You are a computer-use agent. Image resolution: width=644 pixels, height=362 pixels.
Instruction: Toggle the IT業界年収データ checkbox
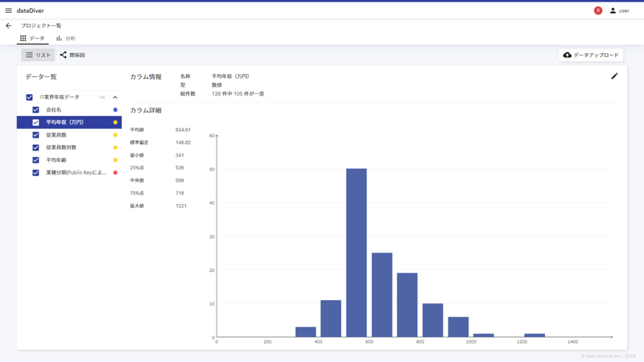[x=29, y=97]
